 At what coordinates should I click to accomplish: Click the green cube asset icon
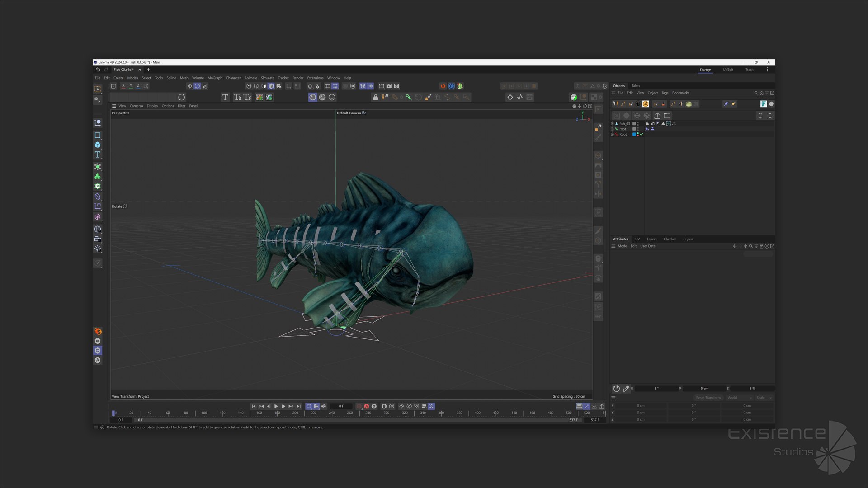[x=574, y=97]
